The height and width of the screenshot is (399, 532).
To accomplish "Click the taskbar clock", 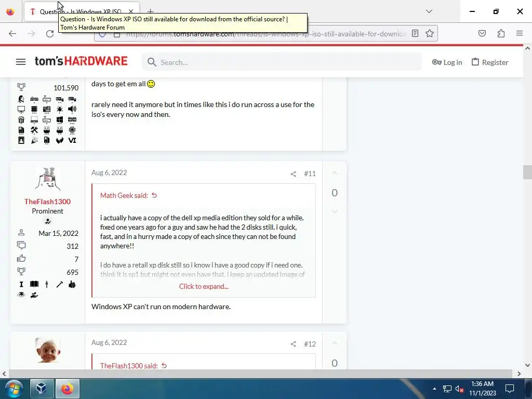I will 483,389.
